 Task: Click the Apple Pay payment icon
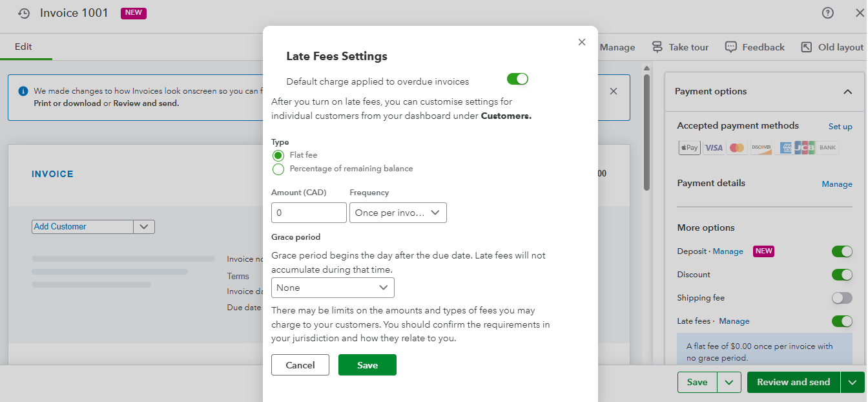tap(689, 148)
